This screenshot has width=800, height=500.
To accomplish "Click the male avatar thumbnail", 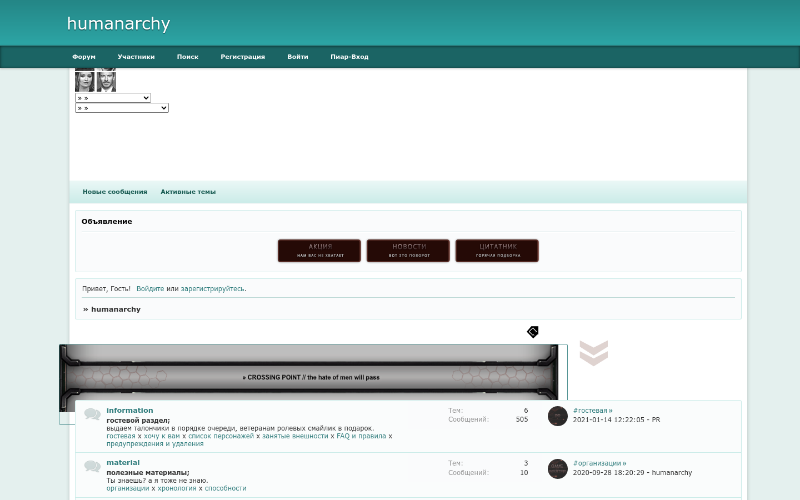I will [x=106, y=81].
